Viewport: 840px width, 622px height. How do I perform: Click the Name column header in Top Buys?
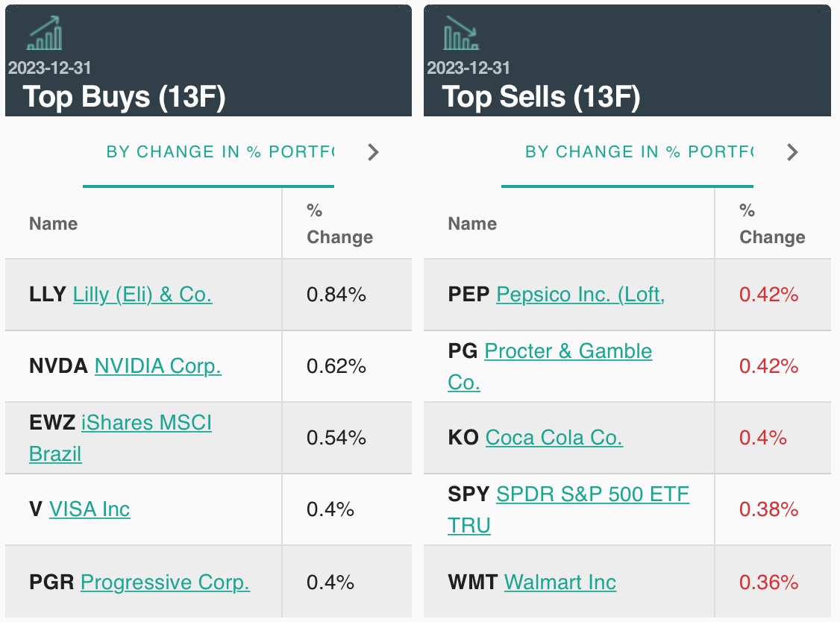pyautogui.click(x=53, y=224)
